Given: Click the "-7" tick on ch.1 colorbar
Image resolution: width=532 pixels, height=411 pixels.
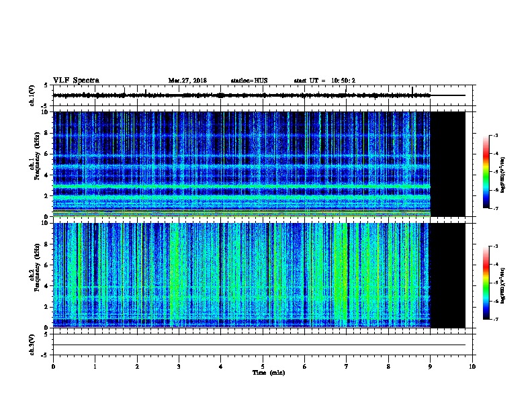Looking at the screenshot, I should click(495, 208).
